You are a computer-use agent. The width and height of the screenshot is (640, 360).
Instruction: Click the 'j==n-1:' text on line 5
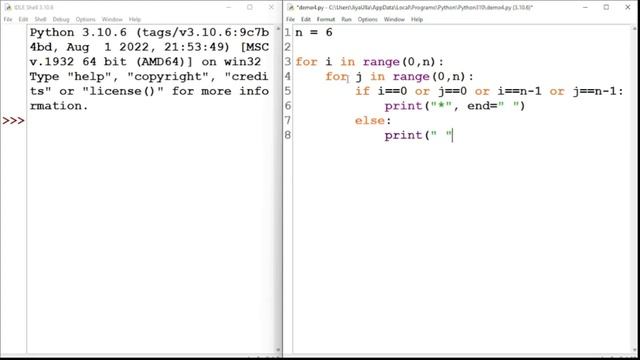point(598,91)
